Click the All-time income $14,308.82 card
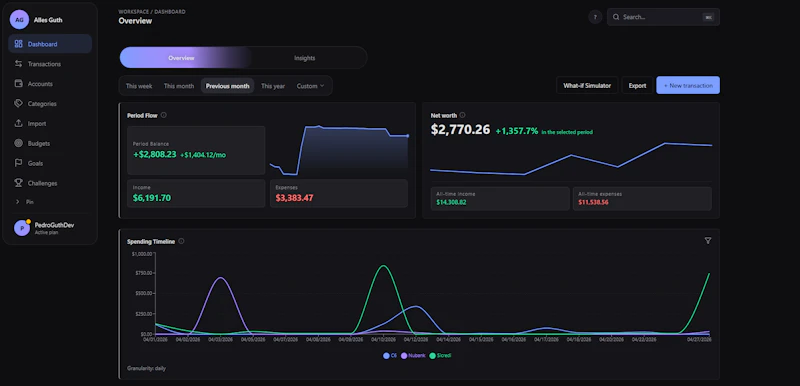The image size is (800, 386). 500,198
